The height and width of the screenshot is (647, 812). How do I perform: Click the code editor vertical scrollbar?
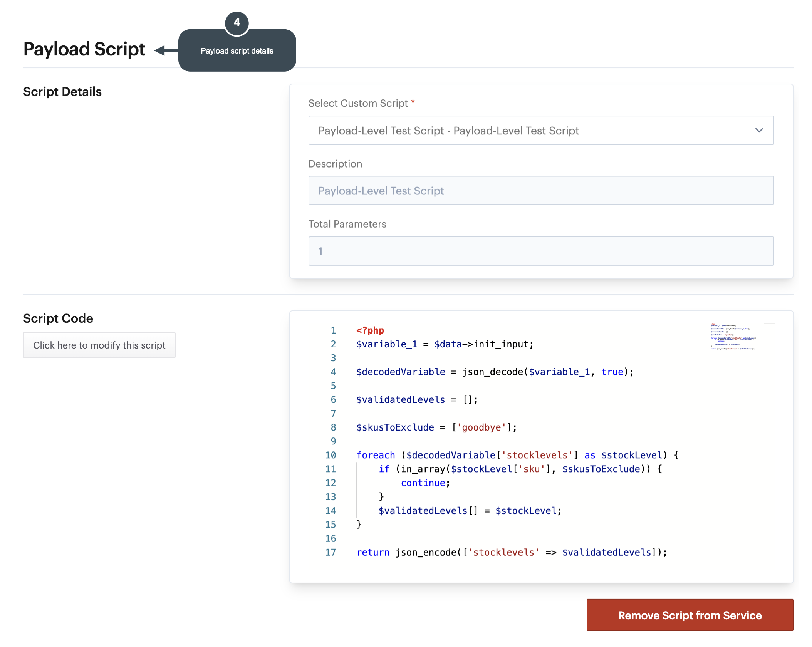(x=768, y=447)
